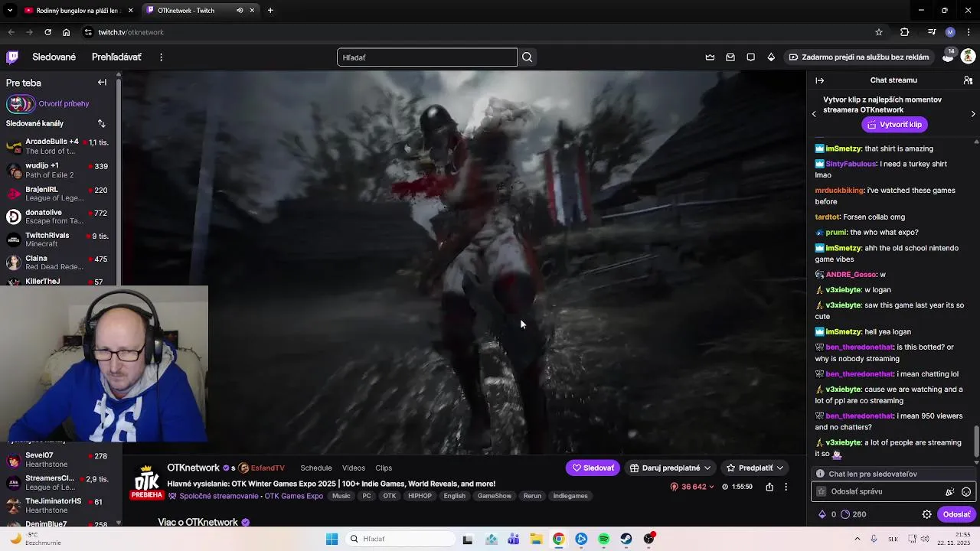Click the Indiegames tag
Viewport: 980px width, 551px height.
570,496
